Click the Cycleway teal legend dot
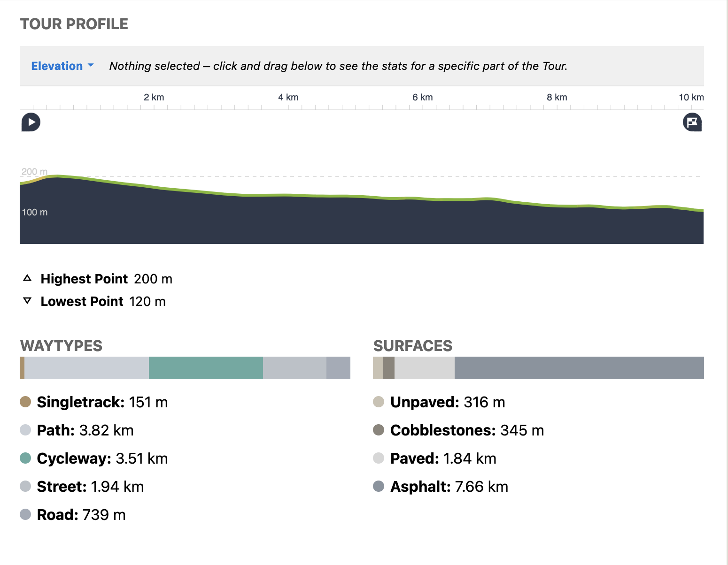The height and width of the screenshot is (565, 728). 25,458
